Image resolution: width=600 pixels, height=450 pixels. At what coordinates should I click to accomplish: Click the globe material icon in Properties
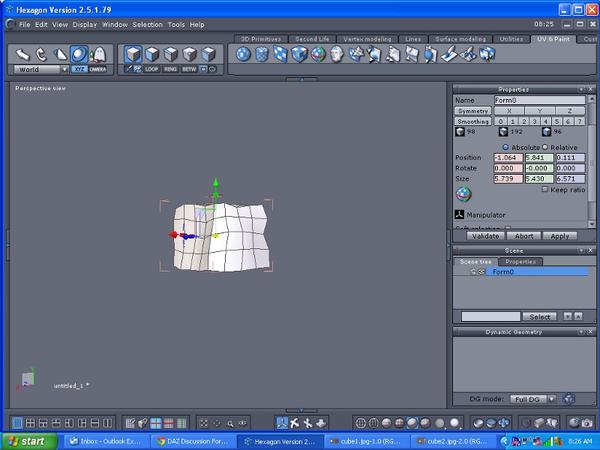point(464,194)
